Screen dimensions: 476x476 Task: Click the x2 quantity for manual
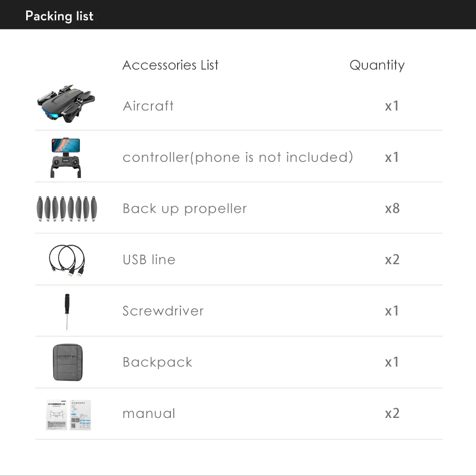click(392, 414)
